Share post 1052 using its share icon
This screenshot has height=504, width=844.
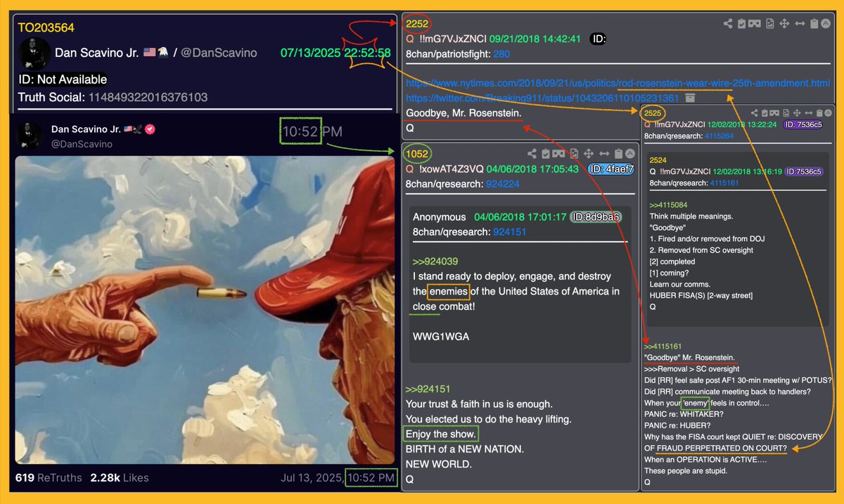[x=532, y=154]
